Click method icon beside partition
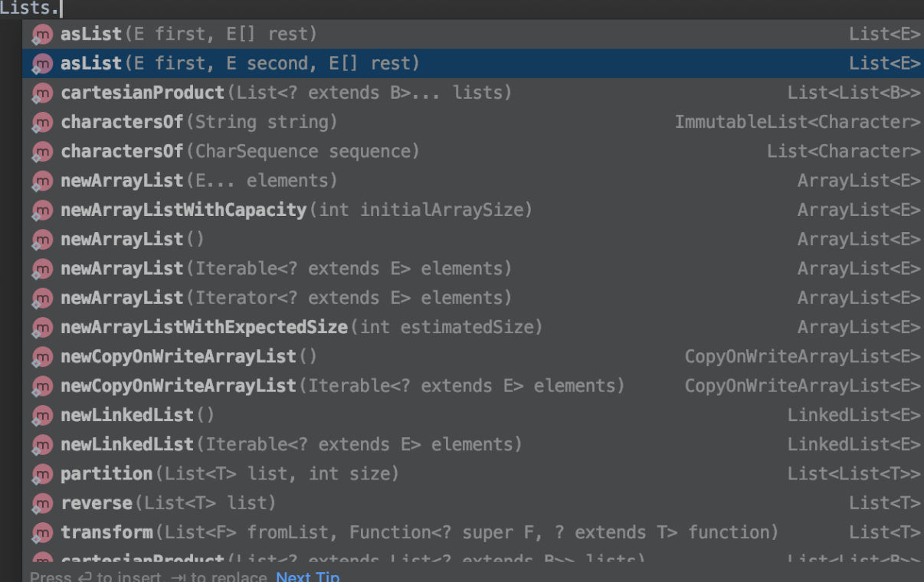 [x=42, y=475]
